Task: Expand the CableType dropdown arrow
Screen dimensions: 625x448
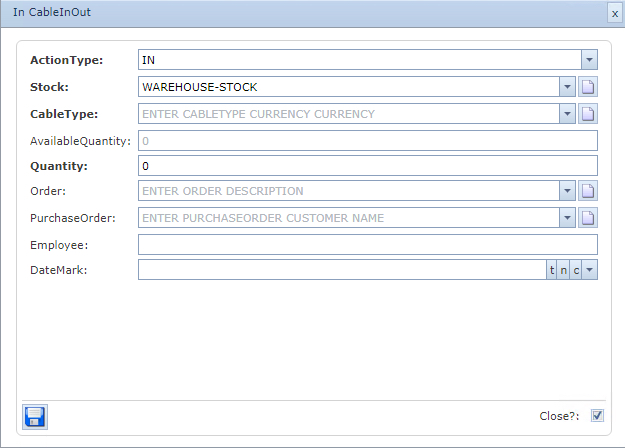Action: click(568, 113)
